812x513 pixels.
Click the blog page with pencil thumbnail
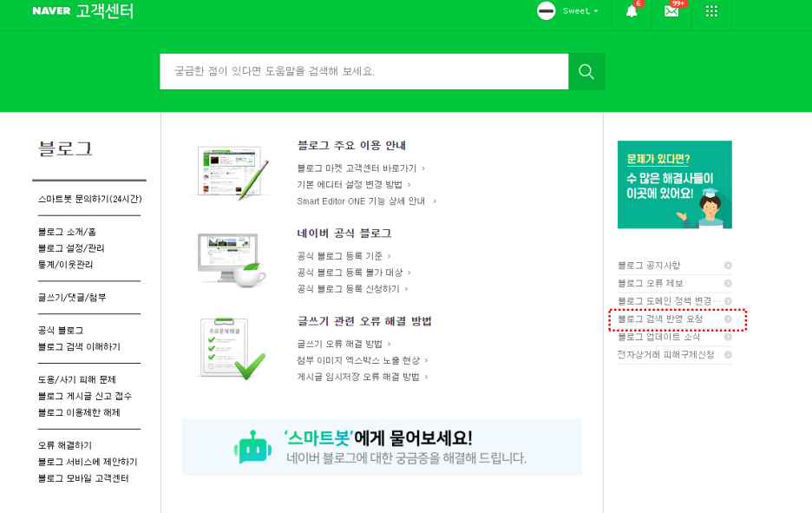pyautogui.click(x=232, y=173)
